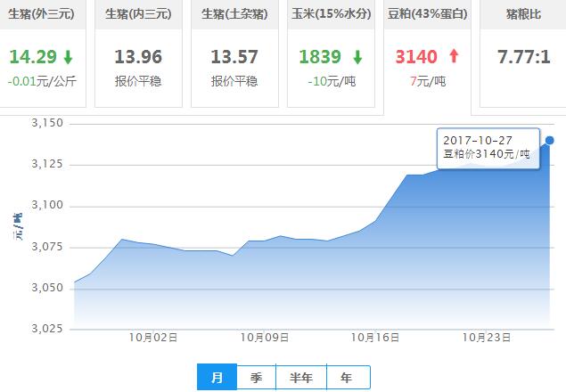Click the 10月09日 axis label
566x392 pixels.
coord(265,338)
